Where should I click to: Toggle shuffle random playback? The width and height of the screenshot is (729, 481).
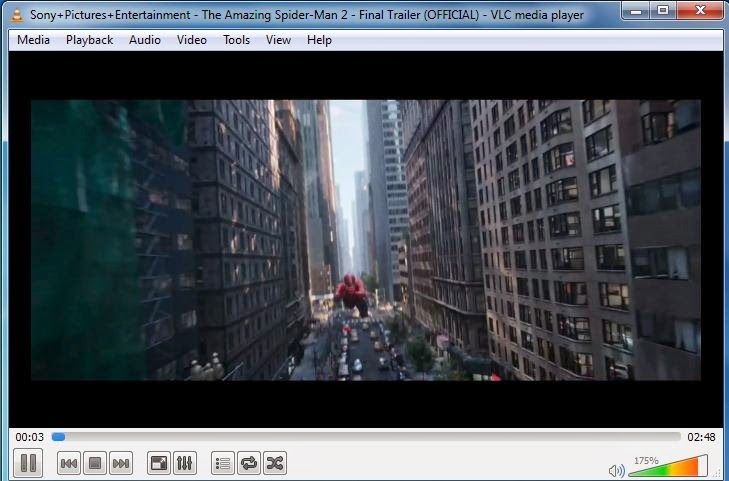coord(275,463)
